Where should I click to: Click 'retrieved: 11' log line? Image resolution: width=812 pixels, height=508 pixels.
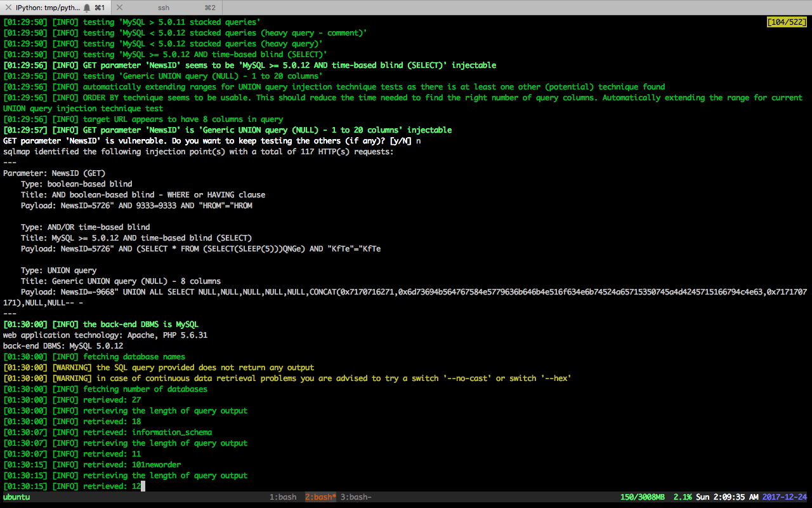(x=72, y=454)
